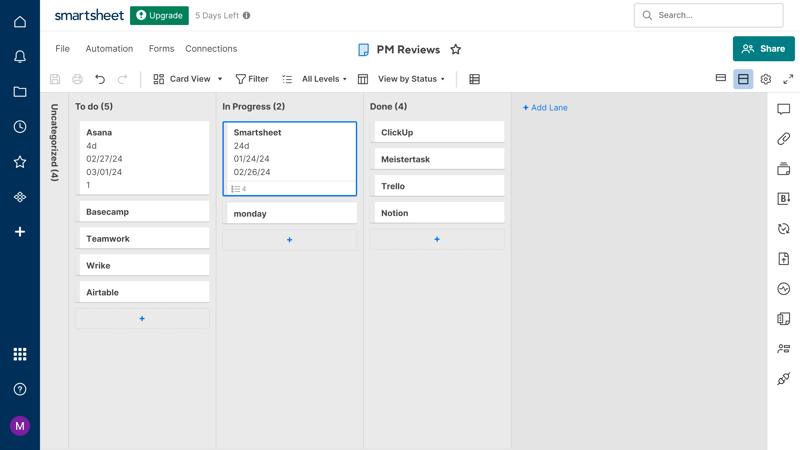Click the fullscreen expand arrows icon
Image resolution: width=800 pixels, height=450 pixels.
[788, 79]
